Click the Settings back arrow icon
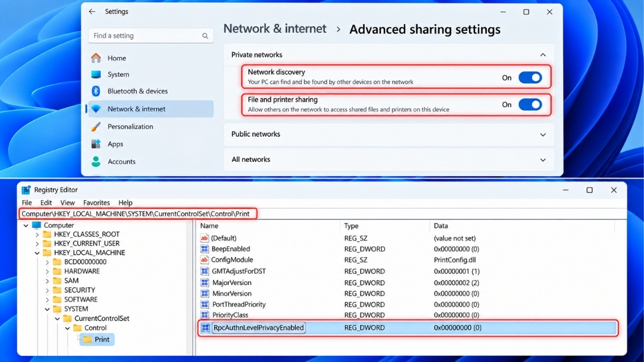The height and width of the screenshot is (362, 644). (92, 12)
